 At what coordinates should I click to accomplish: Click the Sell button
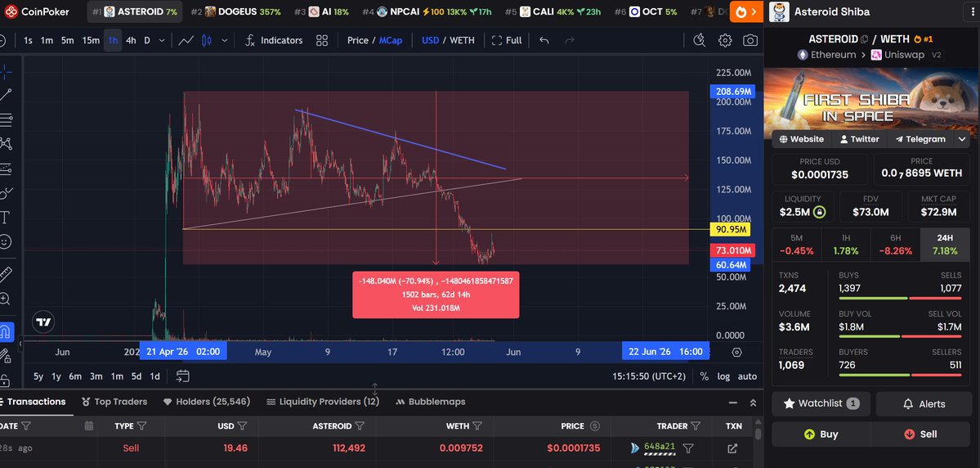pyautogui.click(x=920, y=434)
